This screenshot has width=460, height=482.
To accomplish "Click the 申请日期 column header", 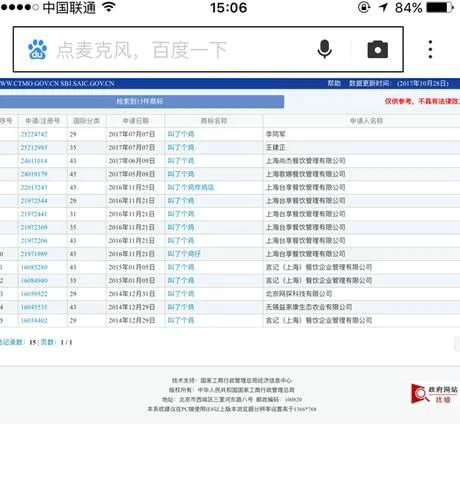I will (135, 121).
